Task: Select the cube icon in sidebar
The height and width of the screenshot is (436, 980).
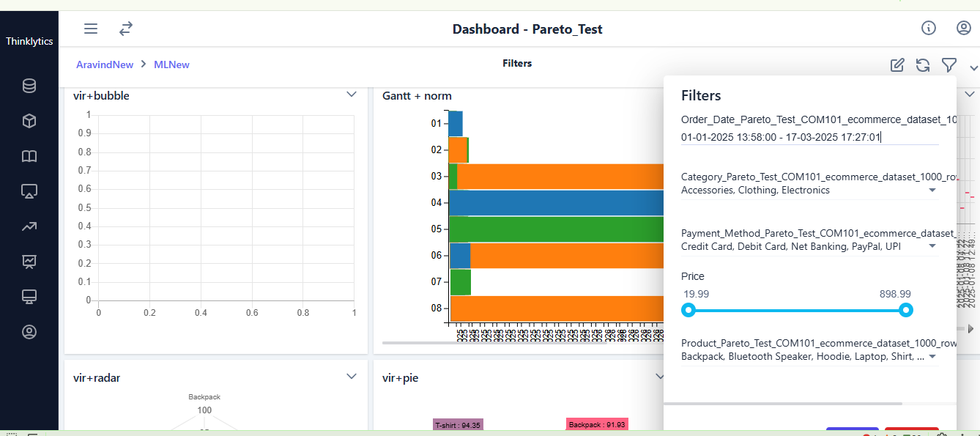Action: [x=29, y=121]
